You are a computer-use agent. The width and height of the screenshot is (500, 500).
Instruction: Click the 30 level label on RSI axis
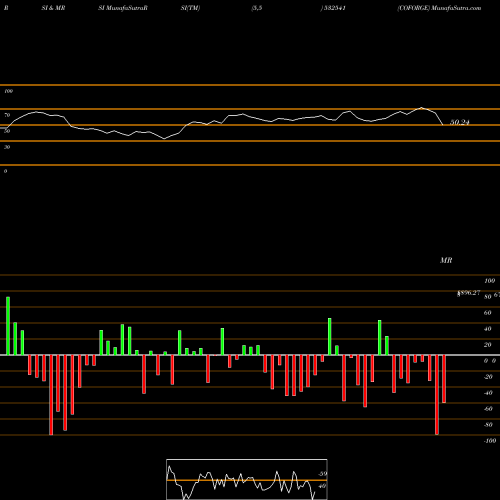click(x=7, y=147)
